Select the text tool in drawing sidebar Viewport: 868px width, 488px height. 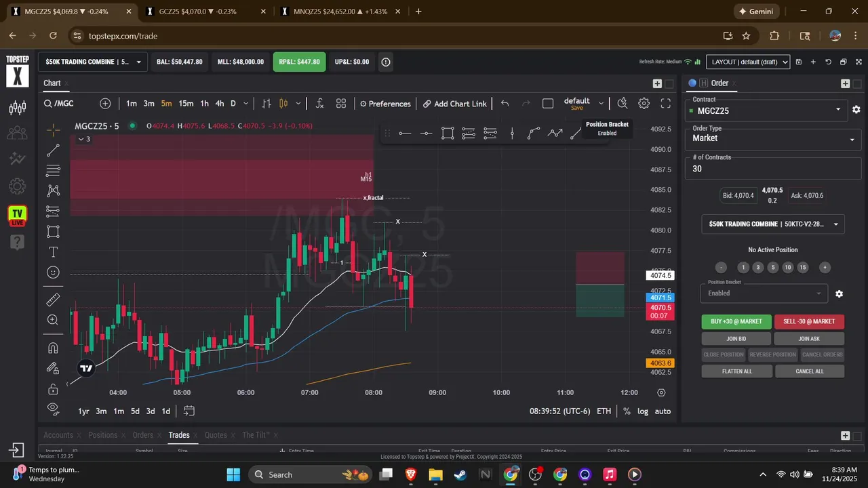pos(53,252)
